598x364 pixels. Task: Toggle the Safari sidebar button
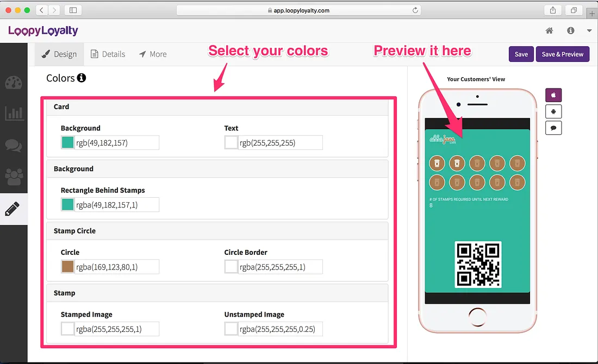tap(73, 10)
